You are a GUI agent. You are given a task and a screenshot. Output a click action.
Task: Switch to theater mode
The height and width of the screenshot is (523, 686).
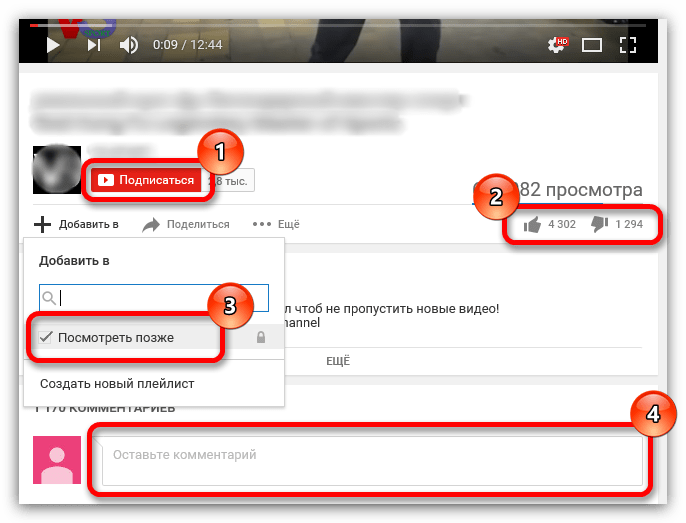[x=592, y=45]
